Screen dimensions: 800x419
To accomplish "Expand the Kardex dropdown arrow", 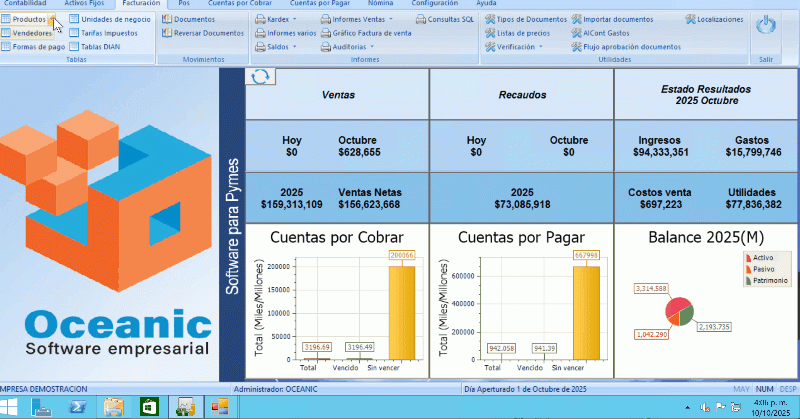I will pos(294,19).
